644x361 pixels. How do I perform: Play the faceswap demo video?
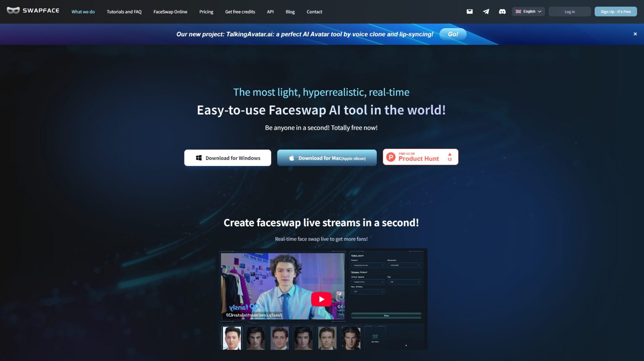(321, 299)
